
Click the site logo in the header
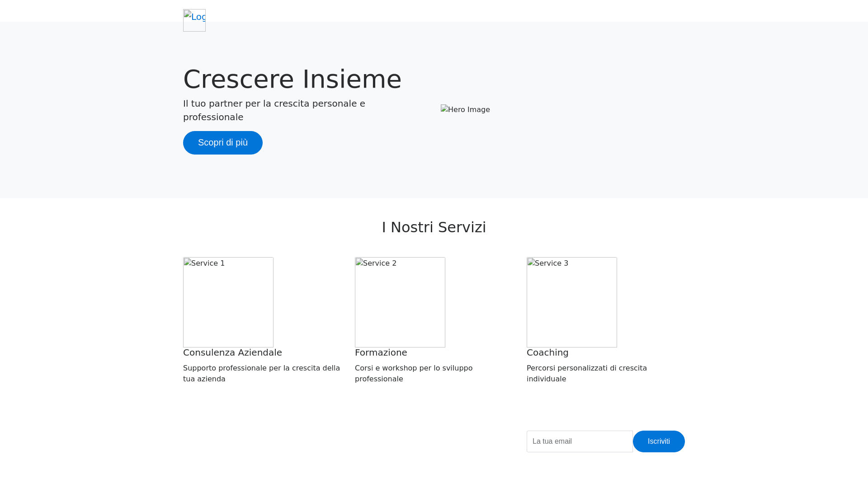[194, 20]
